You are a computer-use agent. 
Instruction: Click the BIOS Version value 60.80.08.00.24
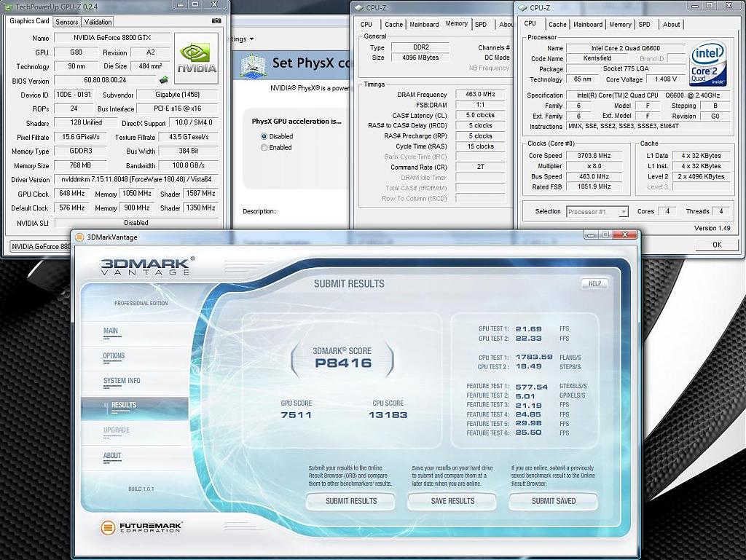[106, 80]
